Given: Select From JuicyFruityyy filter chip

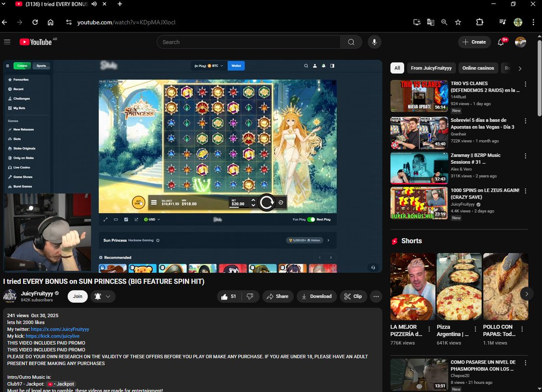Looking at the screenshot, I should (431, 68).
